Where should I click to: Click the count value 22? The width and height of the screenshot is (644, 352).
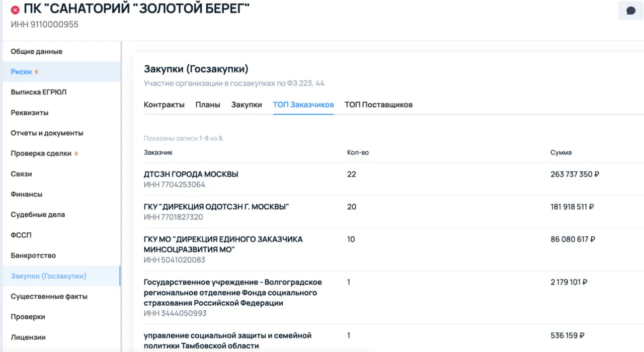[352, 174]
